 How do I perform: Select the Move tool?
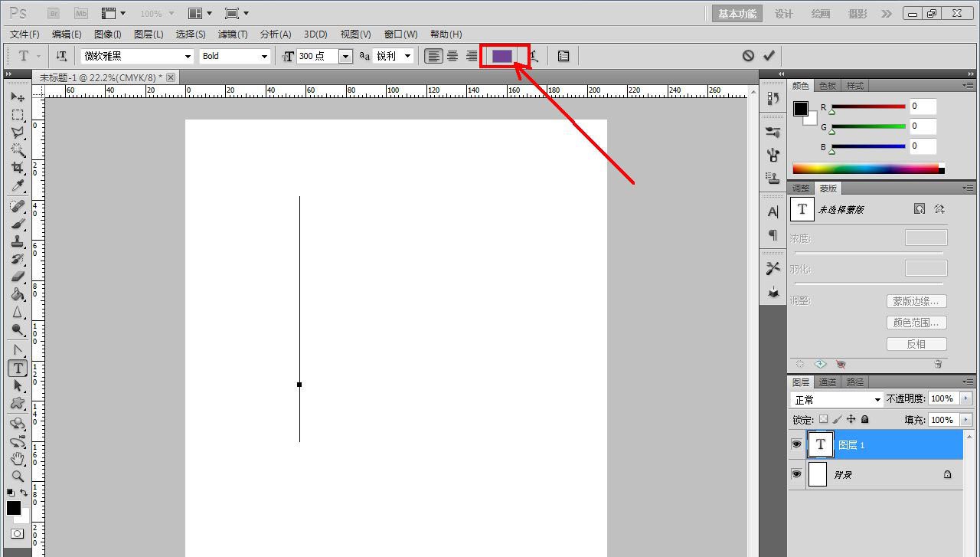[x=17, y=97]
